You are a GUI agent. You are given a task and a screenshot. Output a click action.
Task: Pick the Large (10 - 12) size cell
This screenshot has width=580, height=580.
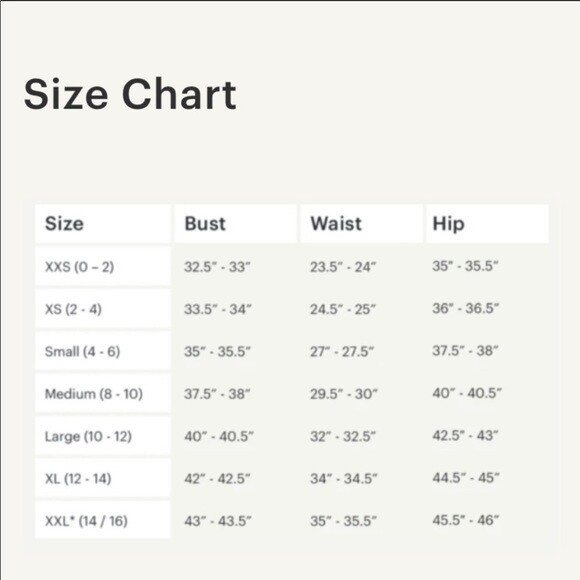[103, 436]
